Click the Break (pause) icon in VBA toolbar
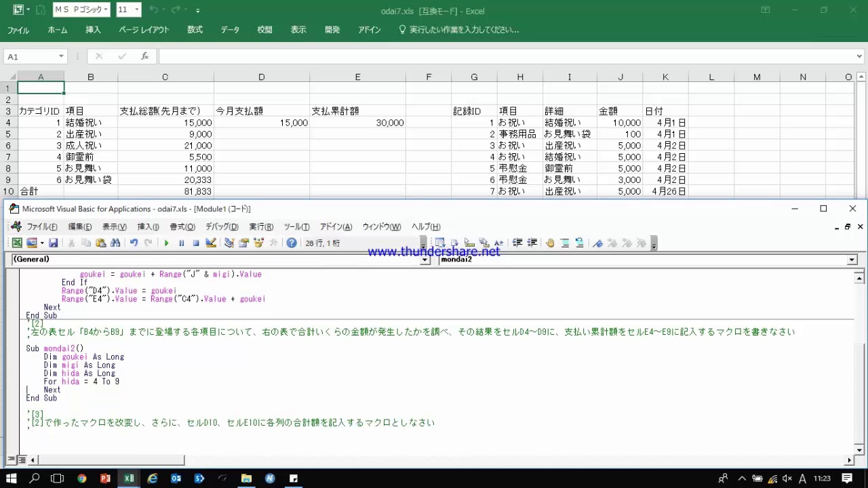 tap(181, 243)
